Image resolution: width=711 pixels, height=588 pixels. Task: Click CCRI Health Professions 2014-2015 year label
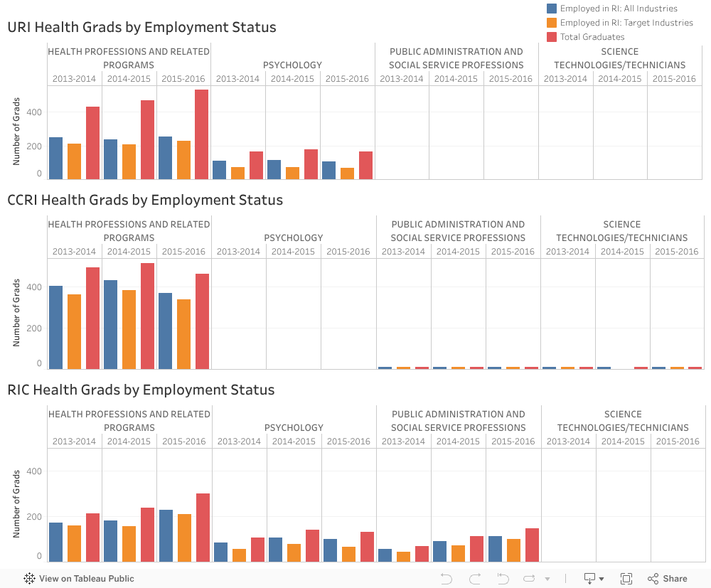[x=129, y=251]
